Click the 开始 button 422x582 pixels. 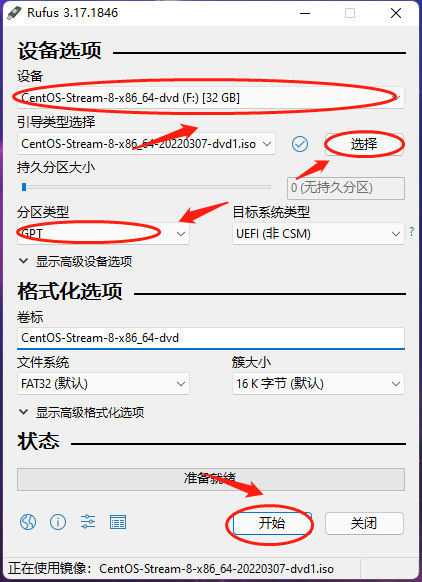272,523
